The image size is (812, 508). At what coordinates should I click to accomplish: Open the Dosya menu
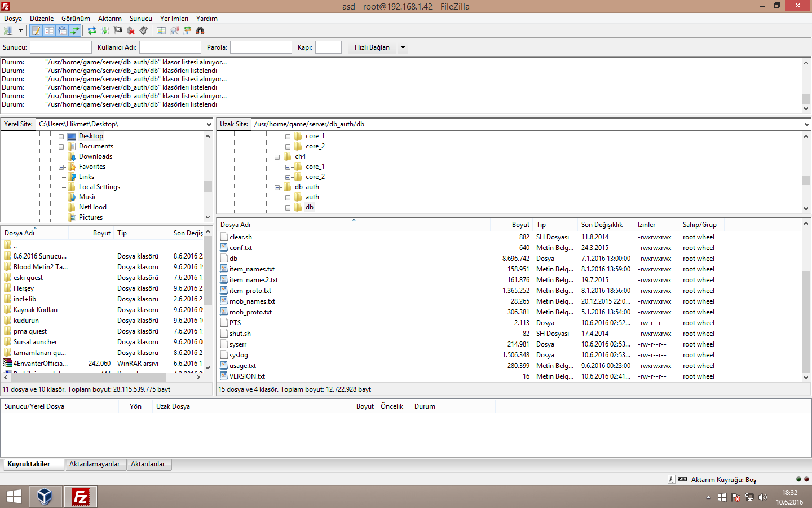coord(13,19)
